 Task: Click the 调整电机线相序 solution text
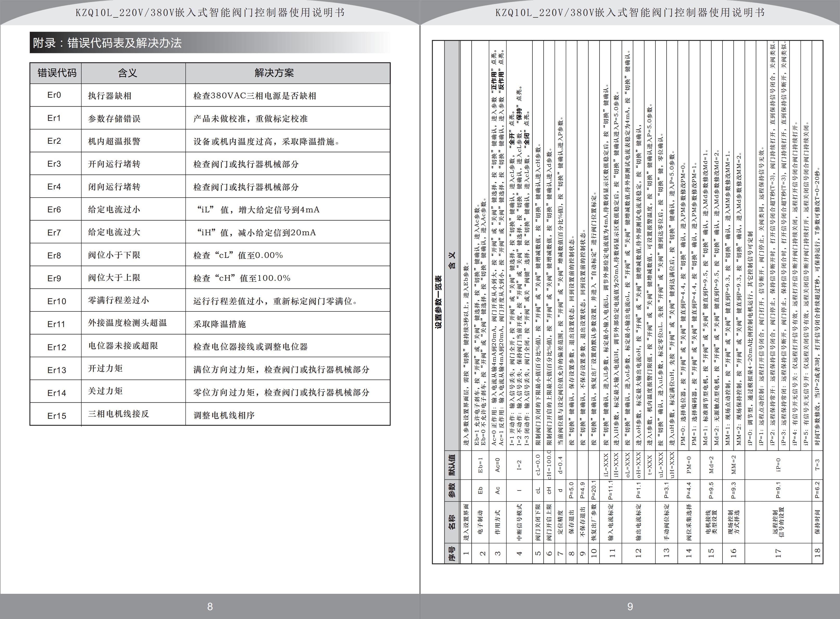(x=224, y=415)
